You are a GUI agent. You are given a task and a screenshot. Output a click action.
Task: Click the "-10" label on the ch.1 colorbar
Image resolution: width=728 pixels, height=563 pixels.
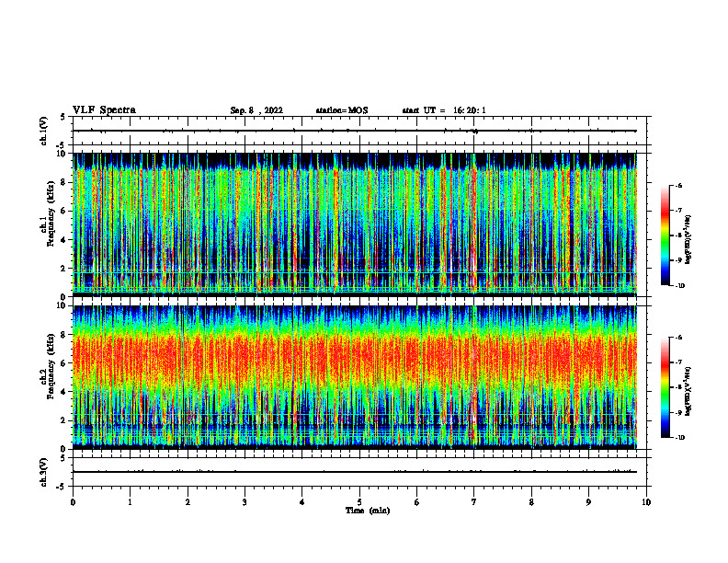coord(679,286)
